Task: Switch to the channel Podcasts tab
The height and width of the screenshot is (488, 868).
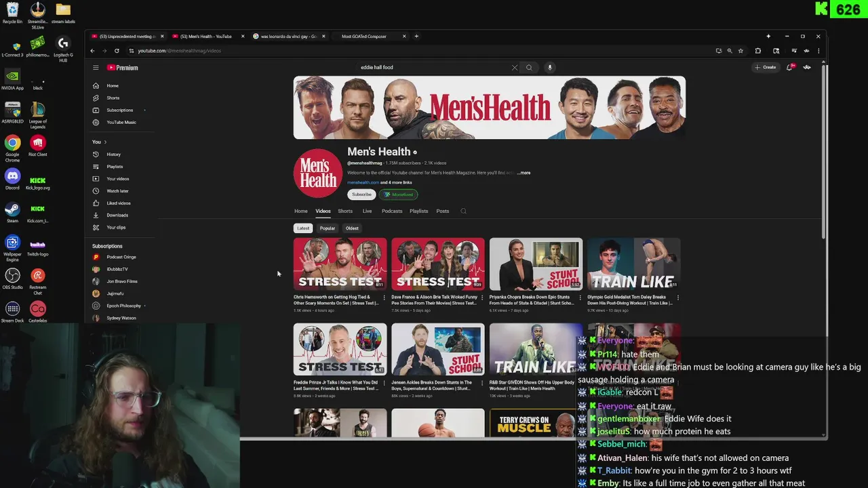Action: tap(392, 211)
